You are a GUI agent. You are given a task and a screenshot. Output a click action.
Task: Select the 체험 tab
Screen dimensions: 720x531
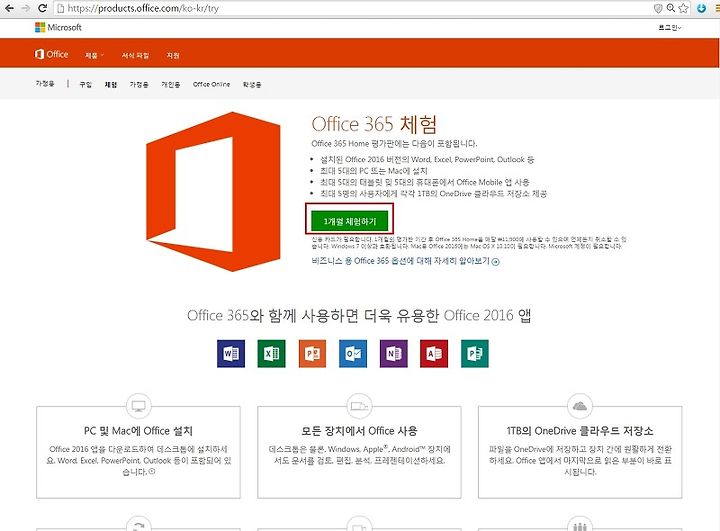click(111, 85)
